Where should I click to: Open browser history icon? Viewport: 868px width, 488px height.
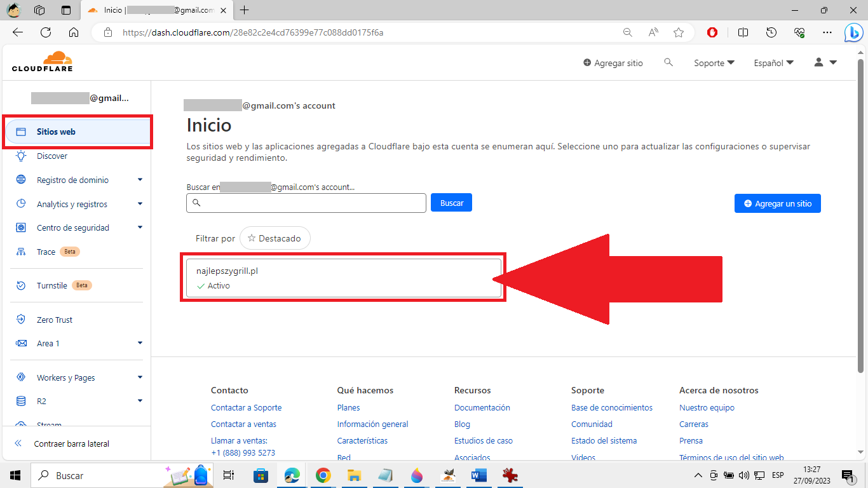[x=771, y=32]
